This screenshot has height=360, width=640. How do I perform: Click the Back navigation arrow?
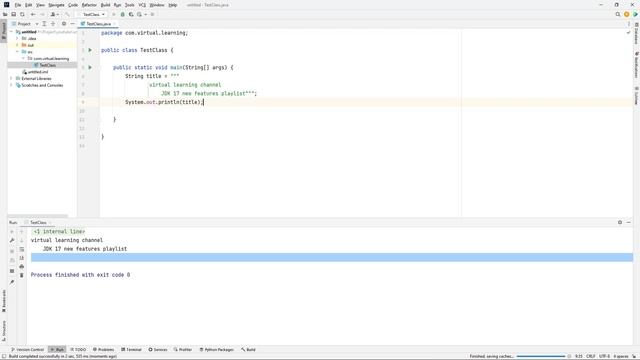pyautogui.click(x=33, y=14)
